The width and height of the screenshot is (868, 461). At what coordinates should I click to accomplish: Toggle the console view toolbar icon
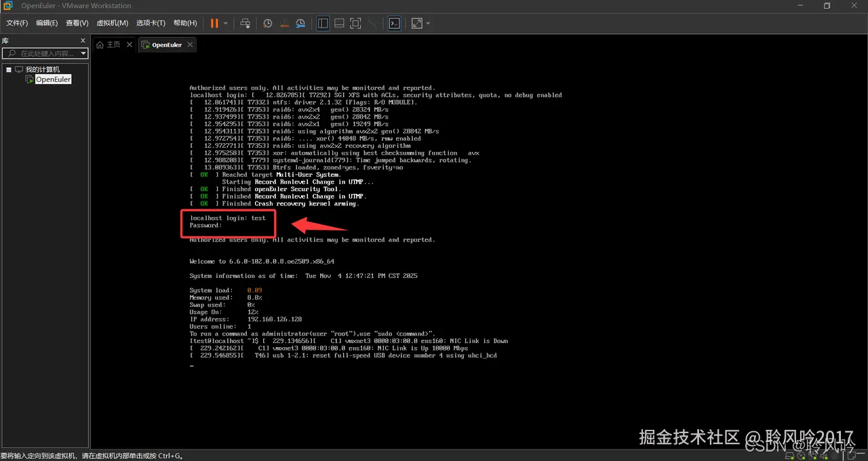[x=394, y=23]
